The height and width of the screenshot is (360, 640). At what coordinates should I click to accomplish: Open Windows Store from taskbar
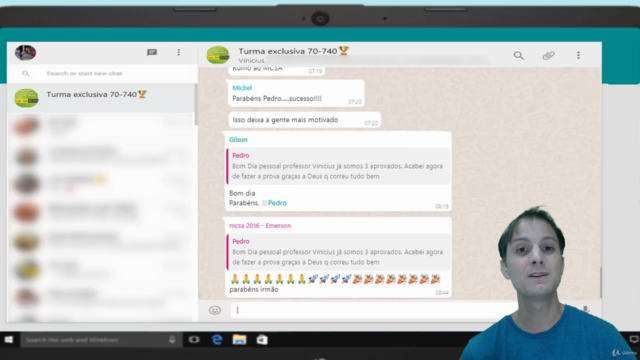click(262, 340)
